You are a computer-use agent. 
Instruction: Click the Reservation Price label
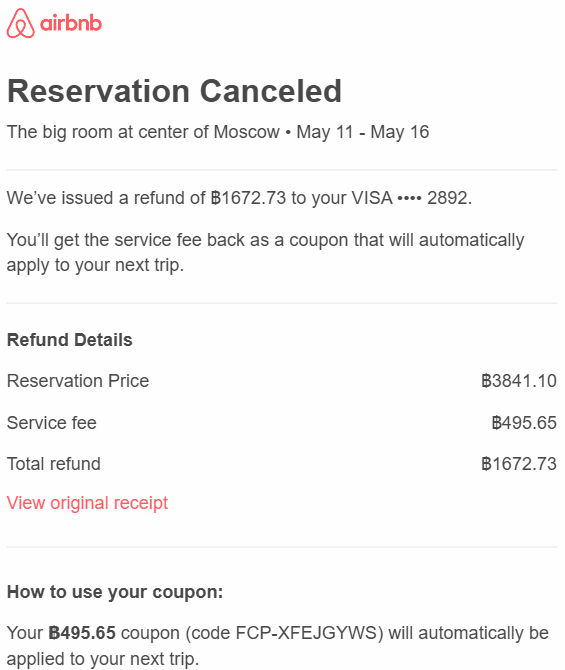click(78, 381)
